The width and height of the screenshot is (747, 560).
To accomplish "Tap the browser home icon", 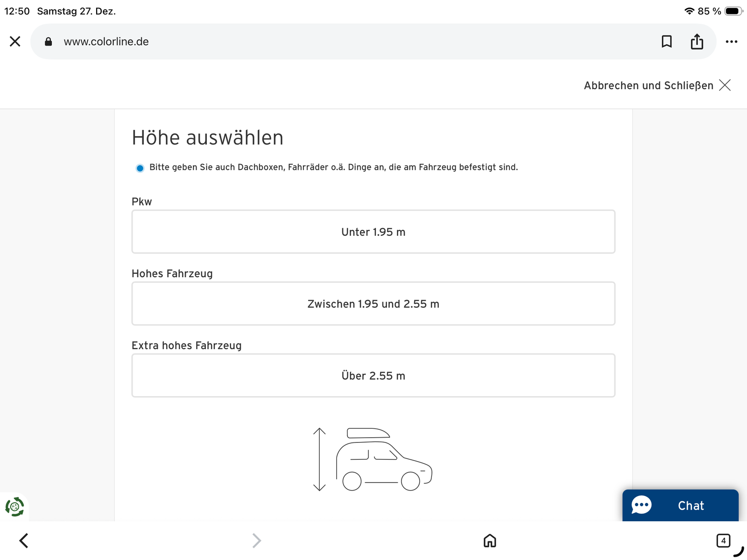I will click(490, 541).
